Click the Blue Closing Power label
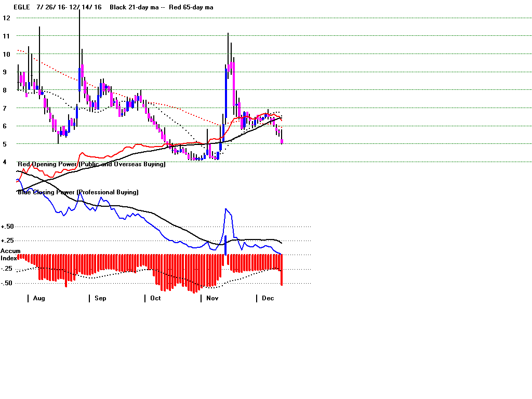The image size is (532, 399). (x=78, y=192)
